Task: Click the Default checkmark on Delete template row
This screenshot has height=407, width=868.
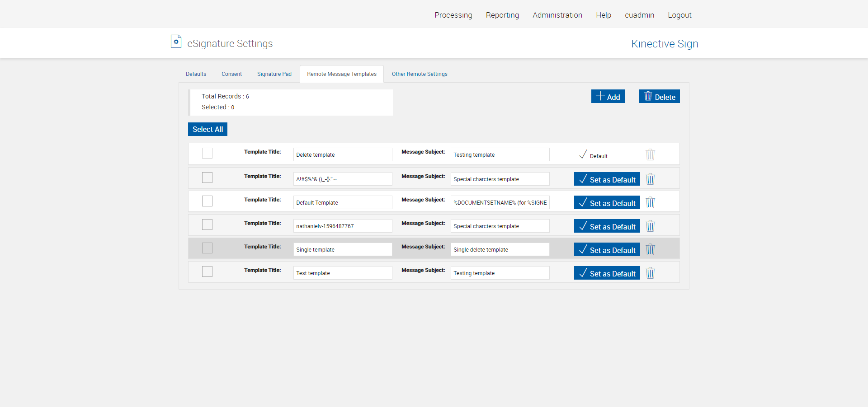Action: click(x=583, y=154)
